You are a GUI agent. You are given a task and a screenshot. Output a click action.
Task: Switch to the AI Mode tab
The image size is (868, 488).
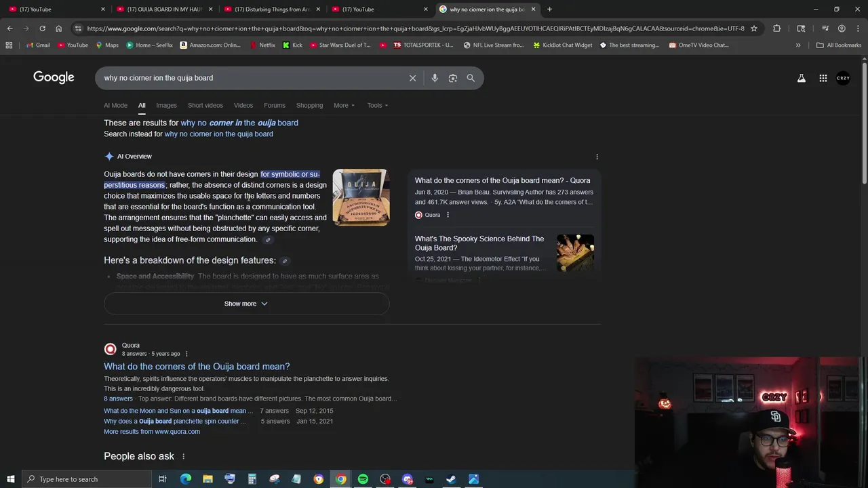pyautogui.click(x=115, y=106)
